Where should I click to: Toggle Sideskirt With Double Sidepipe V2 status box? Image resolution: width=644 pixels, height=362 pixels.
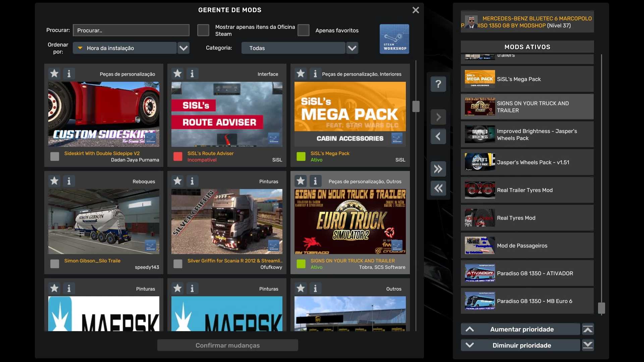[x=55, y=157]
